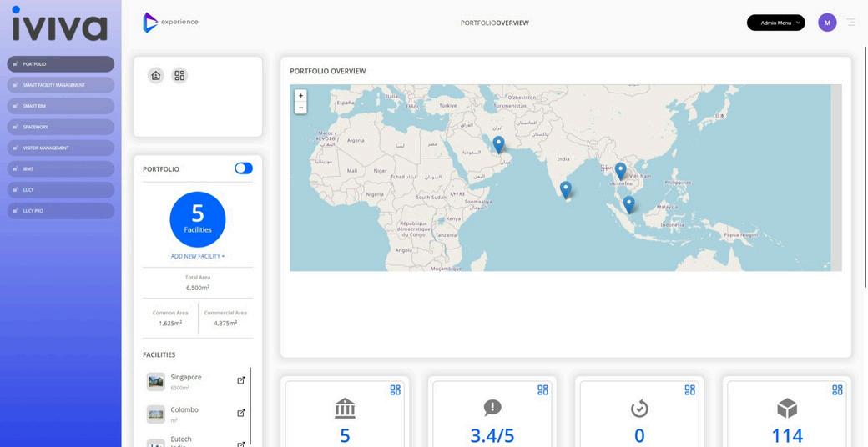Click grid icon on the 3.4/5 rating card
The height and width of the screenshot is (447, 868).
542,390
